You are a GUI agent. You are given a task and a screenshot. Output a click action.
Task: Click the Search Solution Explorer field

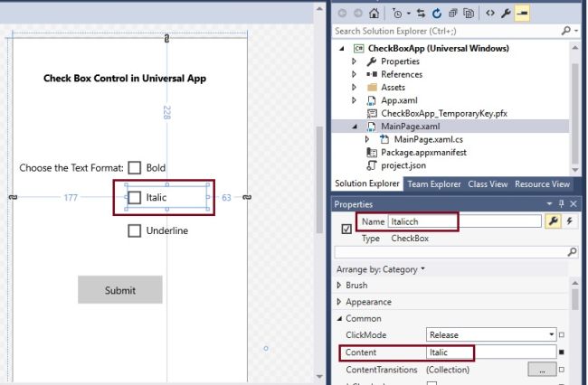click(446, 31)
